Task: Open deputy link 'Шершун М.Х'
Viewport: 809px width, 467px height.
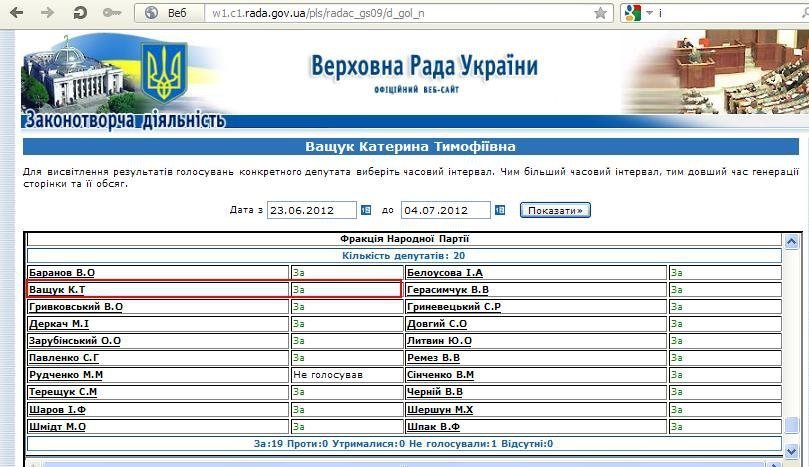Action: click(440, 409)
